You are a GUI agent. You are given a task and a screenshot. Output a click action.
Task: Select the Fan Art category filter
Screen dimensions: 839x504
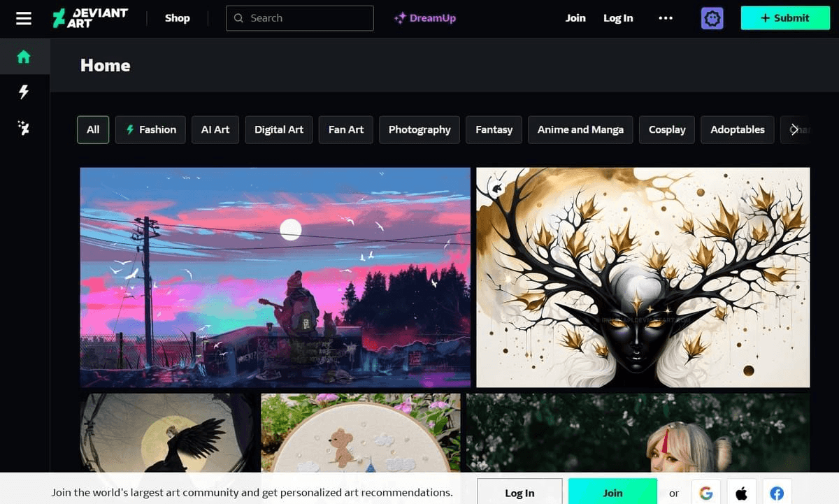pyautogui.click(x=346, y=129)
